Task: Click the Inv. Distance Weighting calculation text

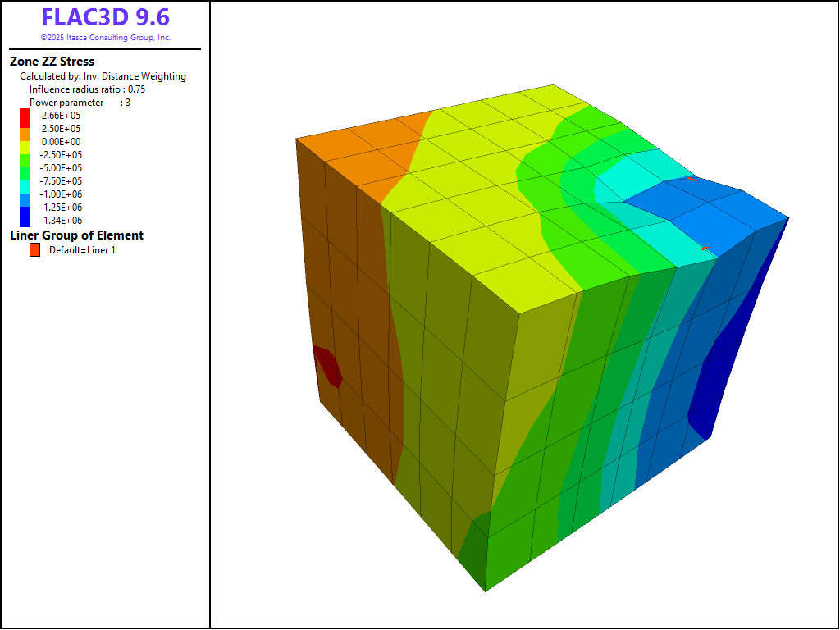Action: tap(103, 76)
